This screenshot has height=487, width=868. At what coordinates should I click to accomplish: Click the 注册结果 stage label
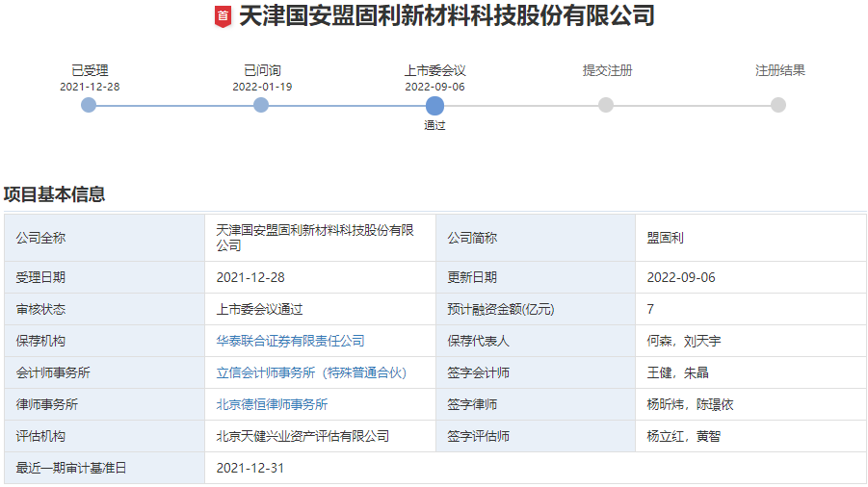[x=780, y=71]
